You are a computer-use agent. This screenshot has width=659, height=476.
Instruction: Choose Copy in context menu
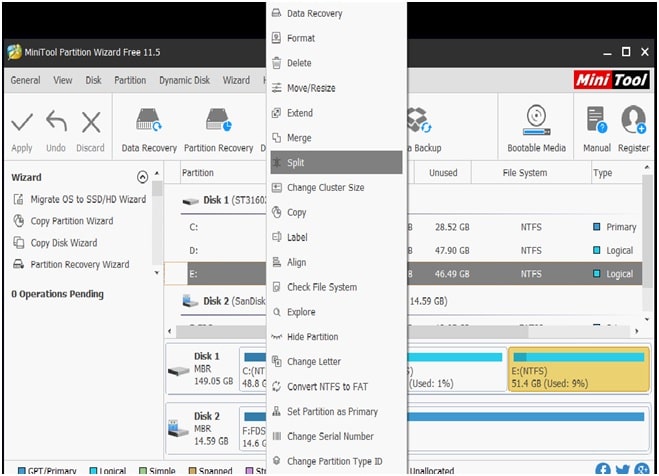point(336,213)
